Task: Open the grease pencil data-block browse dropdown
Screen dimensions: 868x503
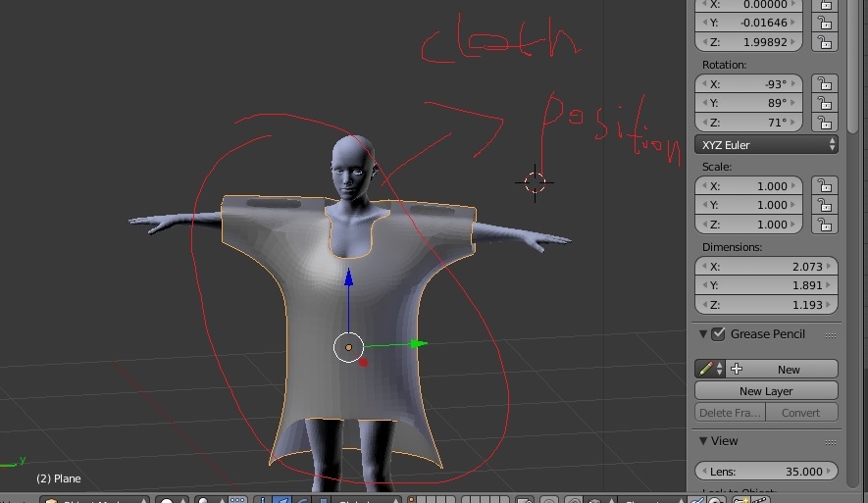Action: [x=710, y=369]
